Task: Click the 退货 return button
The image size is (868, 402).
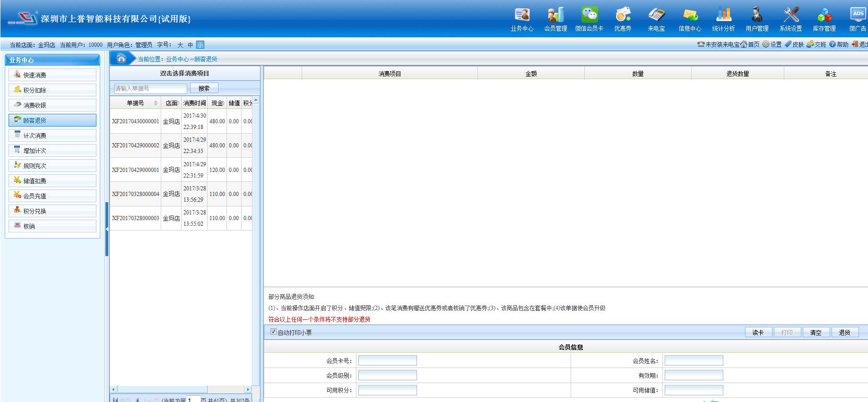Action: point(844,333)
